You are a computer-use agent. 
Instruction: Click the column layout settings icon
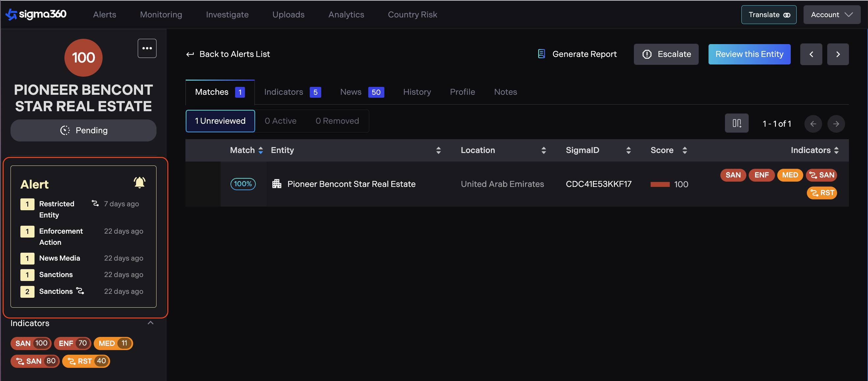736,123
